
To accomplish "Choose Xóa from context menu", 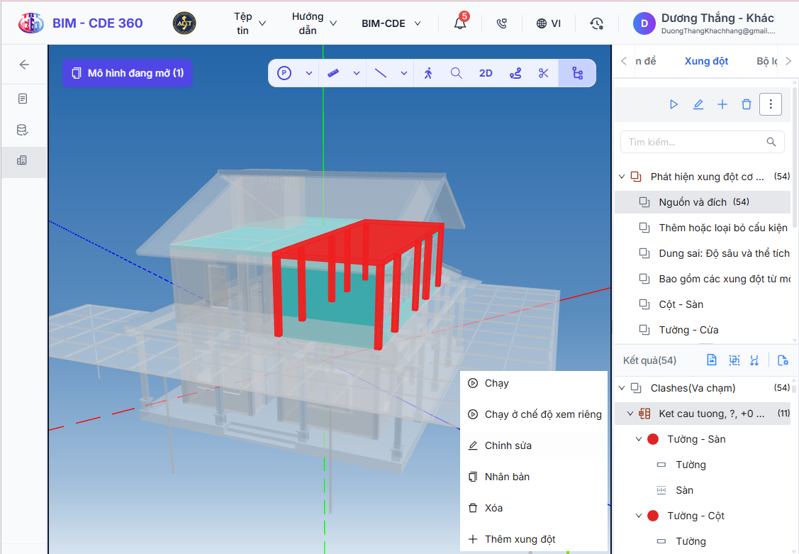I will tap(534, 508).
